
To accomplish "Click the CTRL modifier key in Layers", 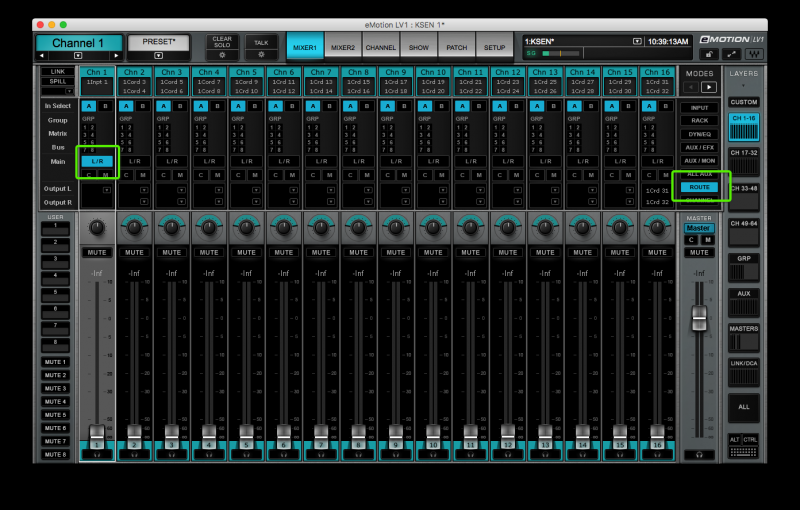I will click(750, 440).
